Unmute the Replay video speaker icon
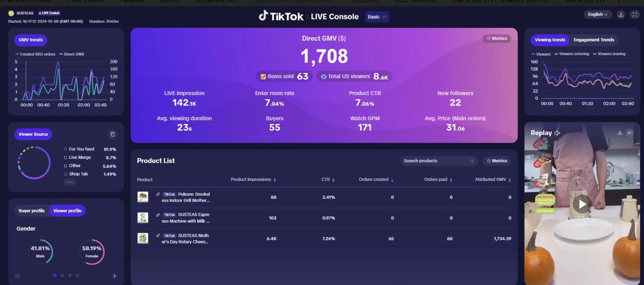 coord(557,133)
